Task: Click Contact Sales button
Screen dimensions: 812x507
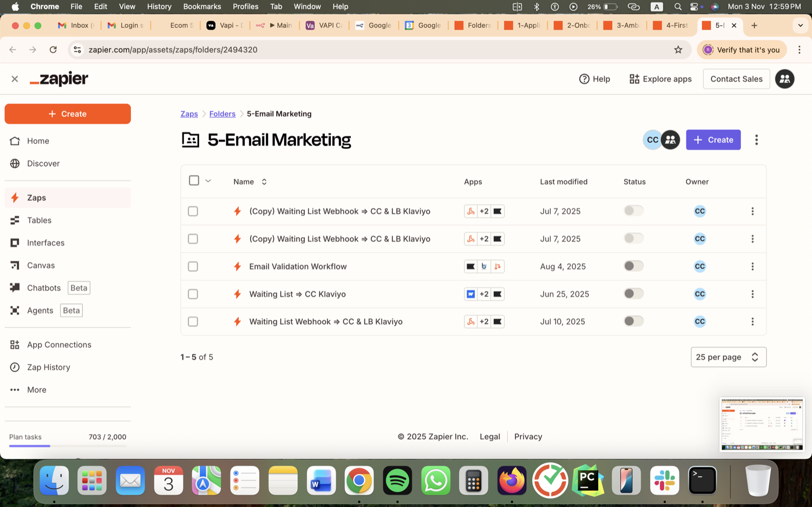Action: coord(736,79)
